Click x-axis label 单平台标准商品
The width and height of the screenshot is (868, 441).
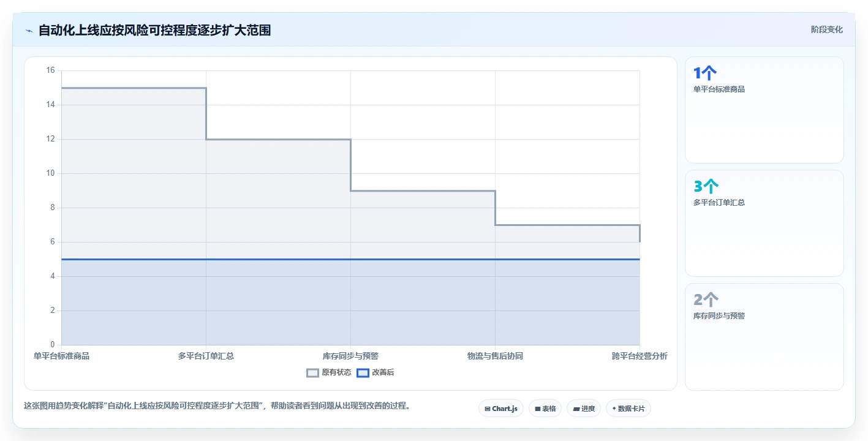click(x=61, y=356)
